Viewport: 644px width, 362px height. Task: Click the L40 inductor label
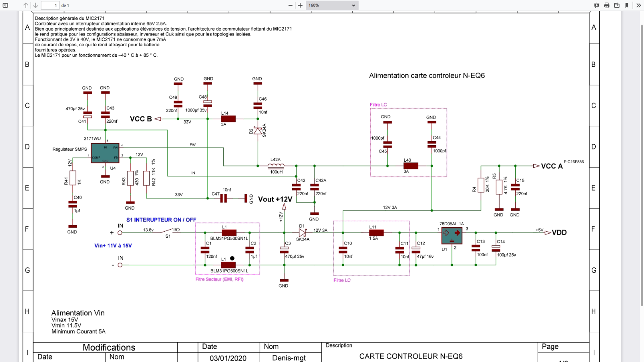click(407, 160)
